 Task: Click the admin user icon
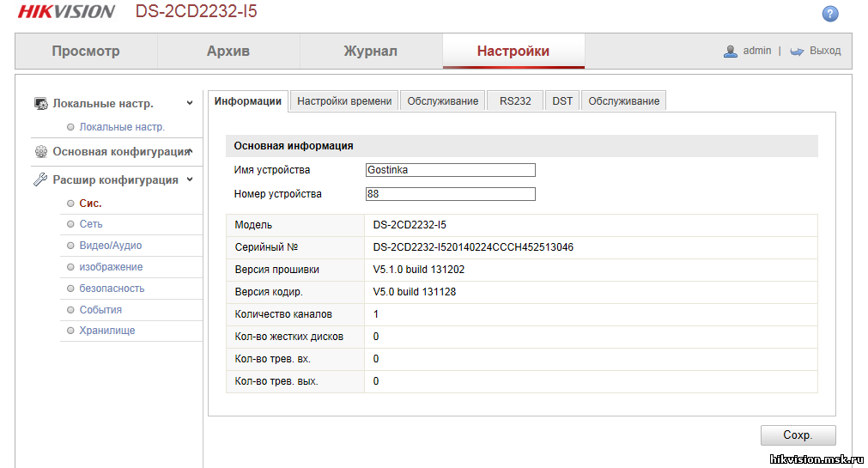(x=730, y=51)
